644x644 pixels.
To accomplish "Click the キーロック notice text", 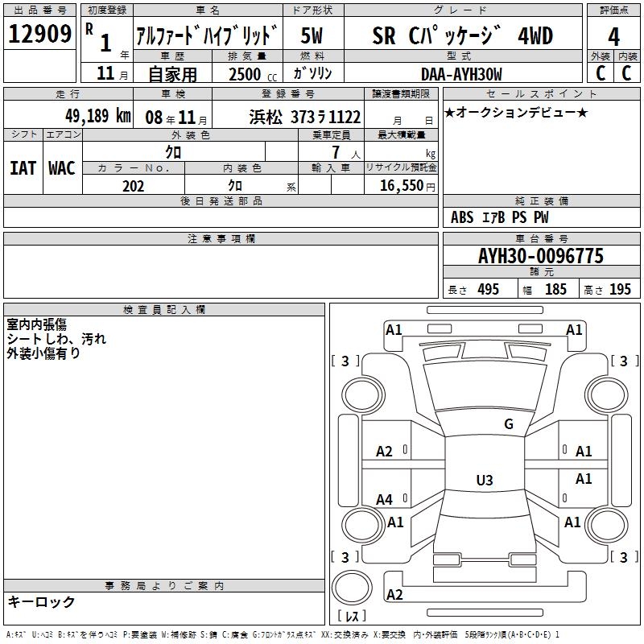I will (41, 601).
